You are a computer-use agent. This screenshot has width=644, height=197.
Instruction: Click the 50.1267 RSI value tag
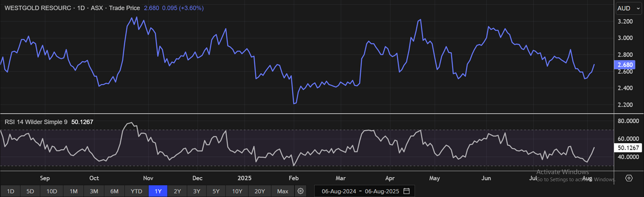(x=628, y=148)
